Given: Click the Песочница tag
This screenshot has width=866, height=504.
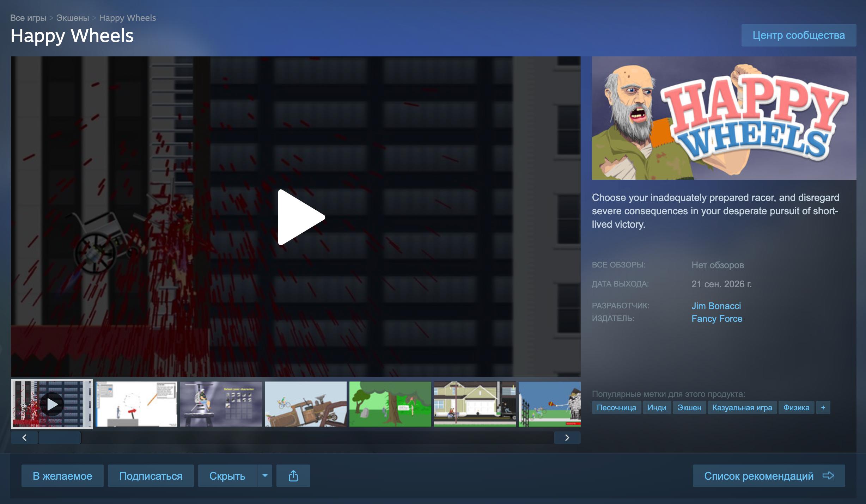Looking at the screenshot, I should [x=616, y=407].
